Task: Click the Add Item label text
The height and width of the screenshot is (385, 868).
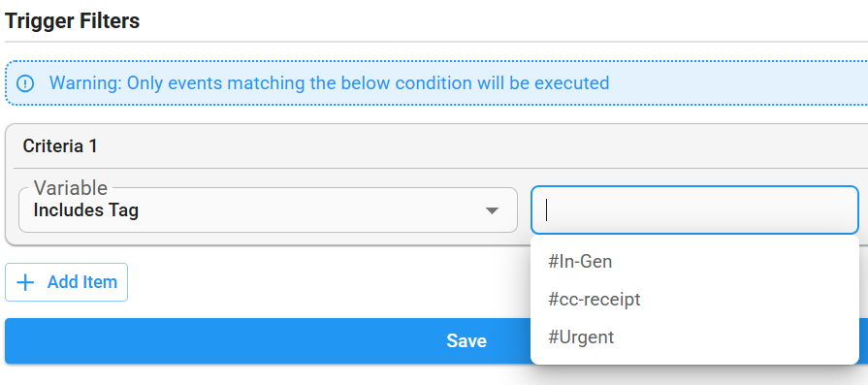Action: 82,282
